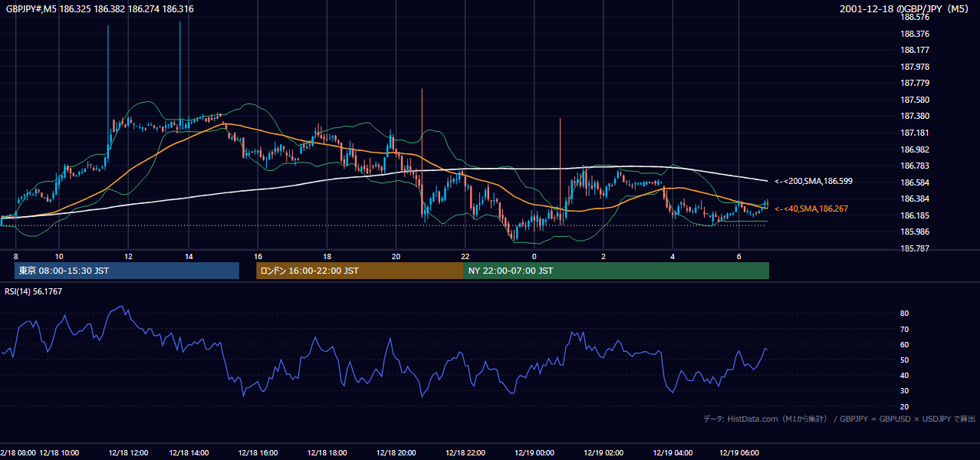The width and height of the screenshot is (980, 460).
Task: Select the NY 22:00-07:00 JST session bar
Action: [616, 271]
